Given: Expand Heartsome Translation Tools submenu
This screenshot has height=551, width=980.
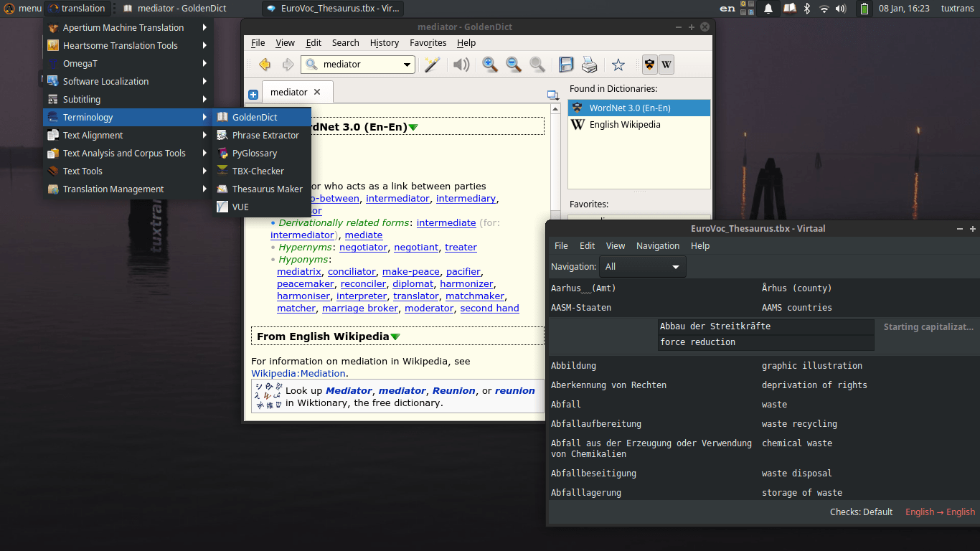Looking at the screenshot, I should click(x=128, y=45).
